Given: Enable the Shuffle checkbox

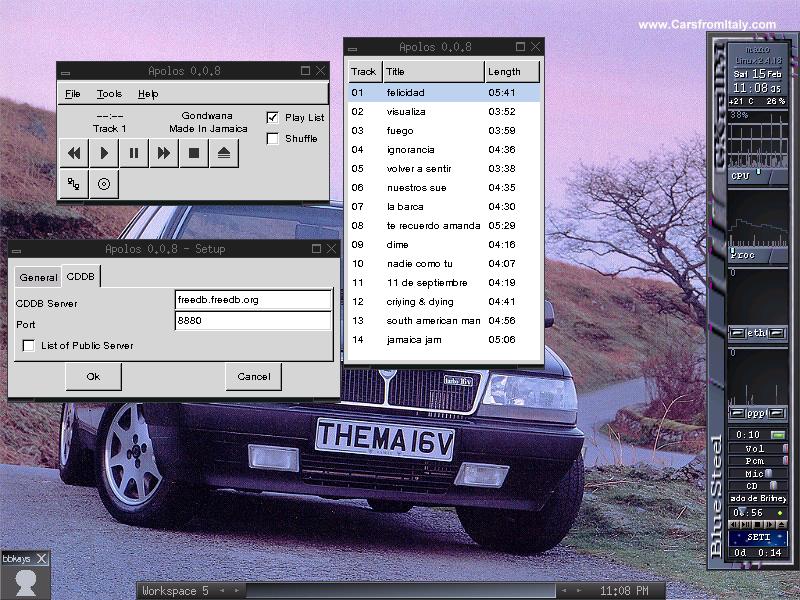Looking at the screenshot, I should [x=272, y=139].
